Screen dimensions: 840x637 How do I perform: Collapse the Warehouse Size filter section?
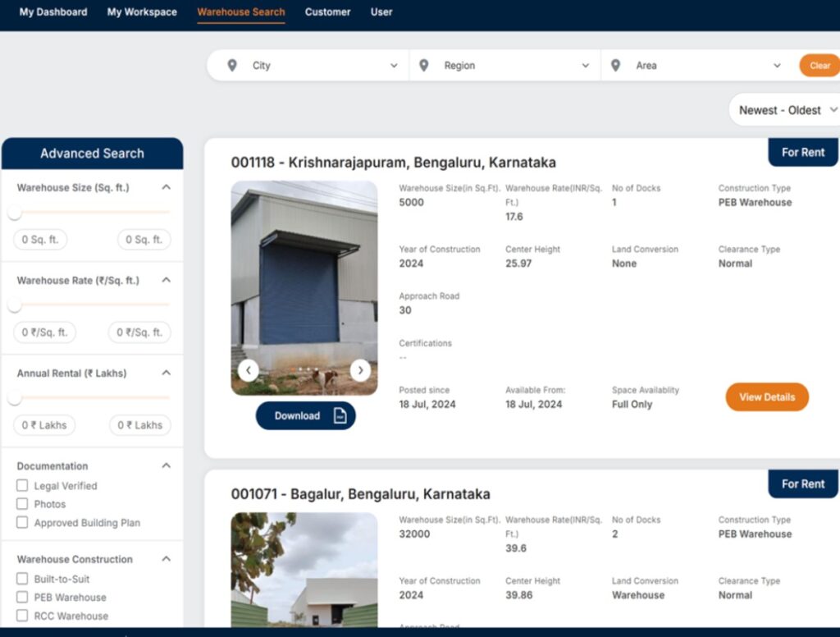[x=167, y=188]
